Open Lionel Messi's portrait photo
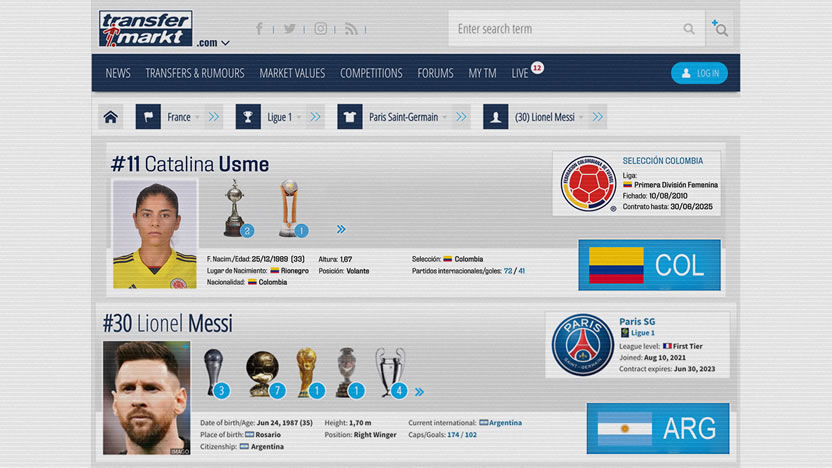Screen dimensions: 832x468 [146, 398]
